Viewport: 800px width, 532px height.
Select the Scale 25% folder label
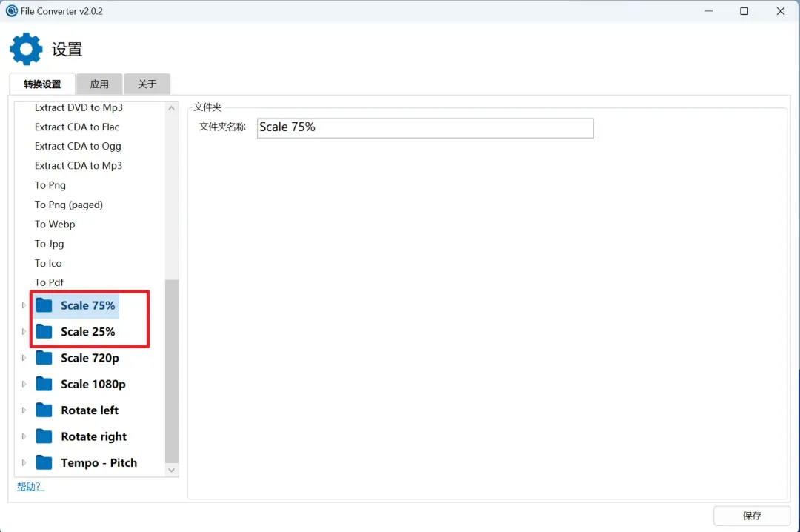[x=87, y=331]
